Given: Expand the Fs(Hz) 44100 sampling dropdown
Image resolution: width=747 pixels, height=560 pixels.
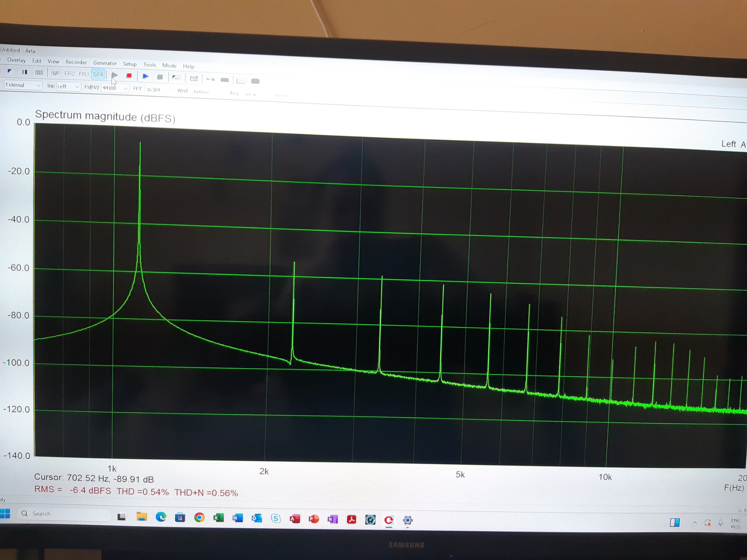Looking at the screenshot, I should pos(115,88).
